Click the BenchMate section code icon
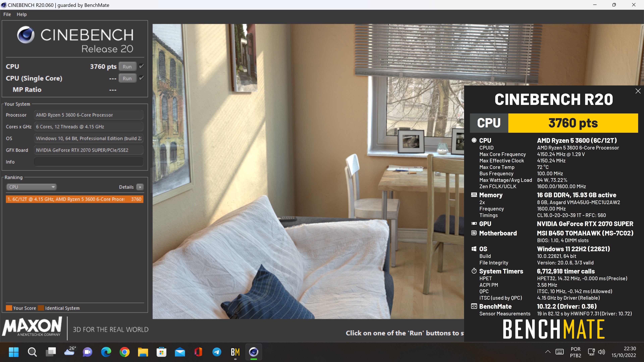This screenshot has height=362, width=644. [x=474, y=306]
